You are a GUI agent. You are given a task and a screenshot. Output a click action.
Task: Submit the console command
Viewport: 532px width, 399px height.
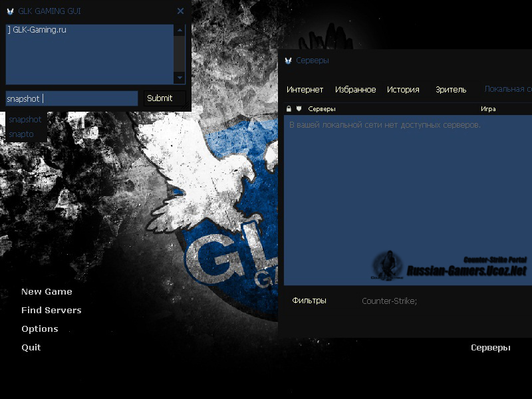[x=164, y=98]
